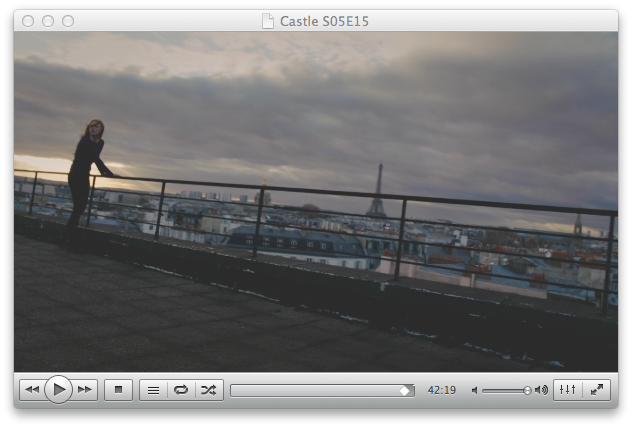Click the document icon next to the title
Viewport: 632px width, 428px height.
click(x=268, y=21)
